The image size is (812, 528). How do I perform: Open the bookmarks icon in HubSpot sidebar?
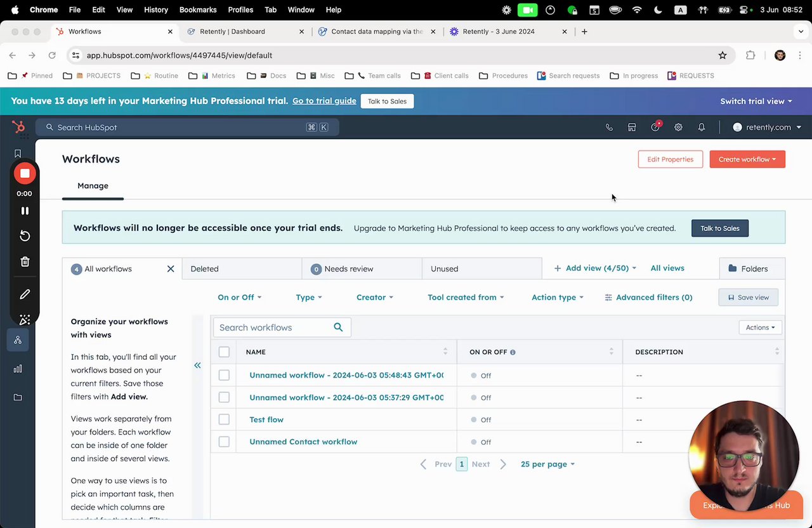click(18, 154)
